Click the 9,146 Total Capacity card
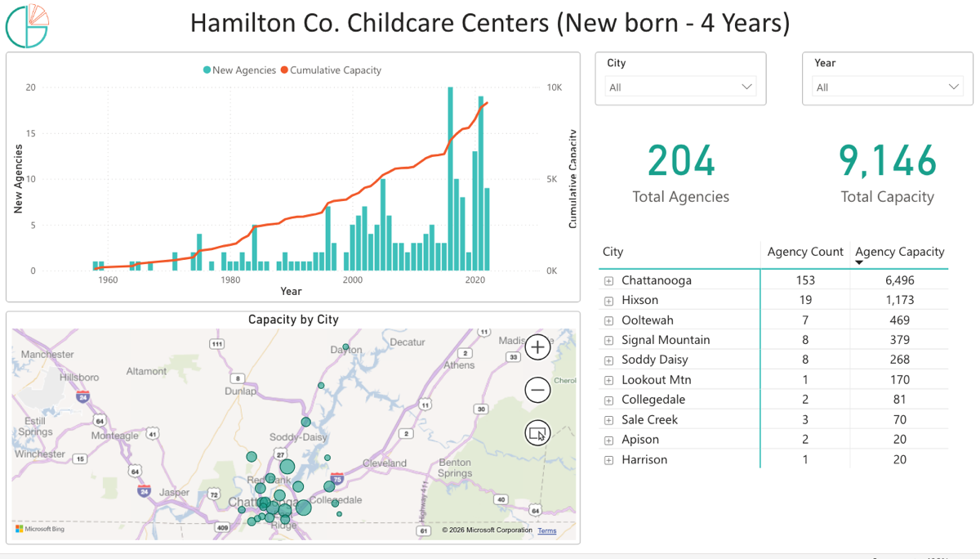The image size is (980, 559). click(888, 172)
